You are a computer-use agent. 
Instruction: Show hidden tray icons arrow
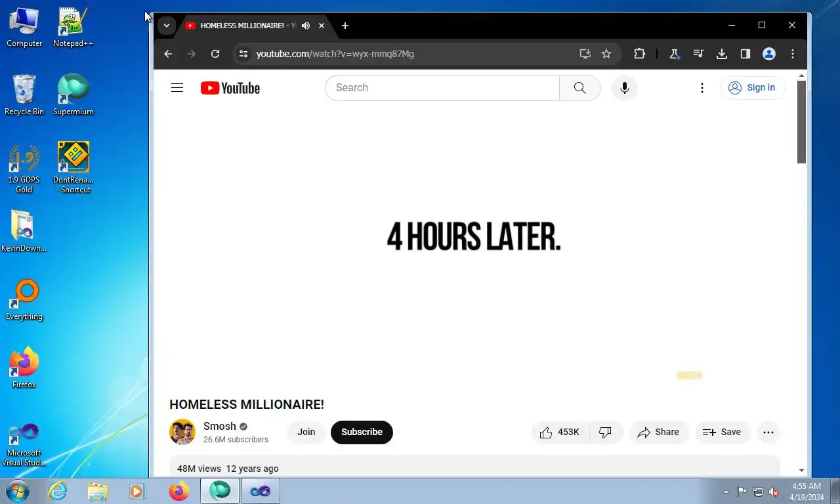tap(726, 492)
